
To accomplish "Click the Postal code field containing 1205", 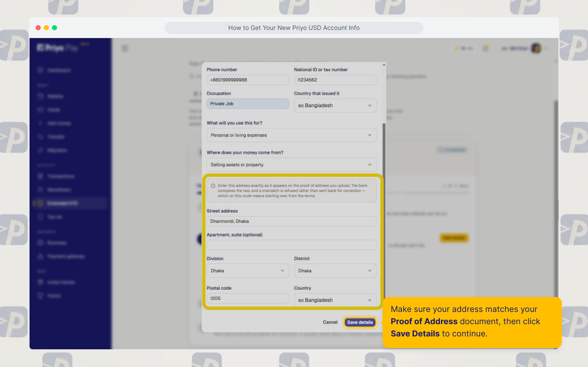I will tap(248, 298).
